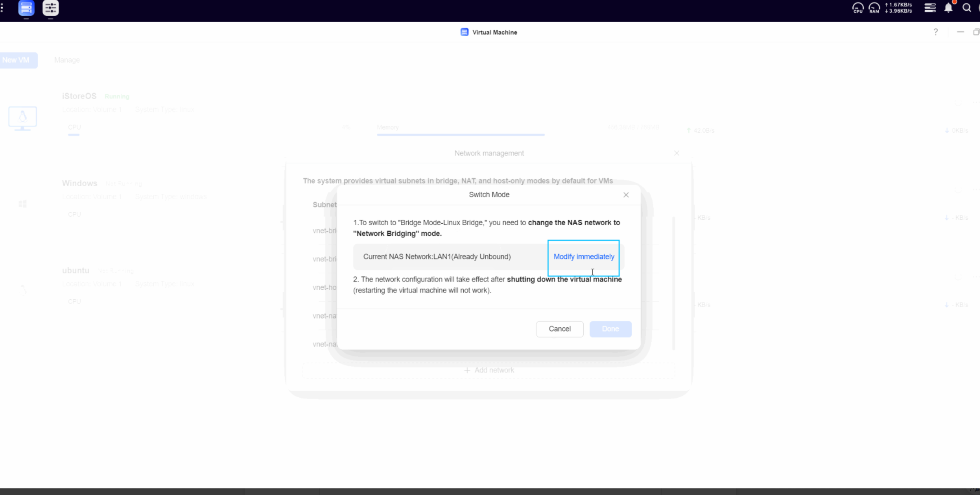
Task: Open the task manager list icon
Action: coord(930,8)
